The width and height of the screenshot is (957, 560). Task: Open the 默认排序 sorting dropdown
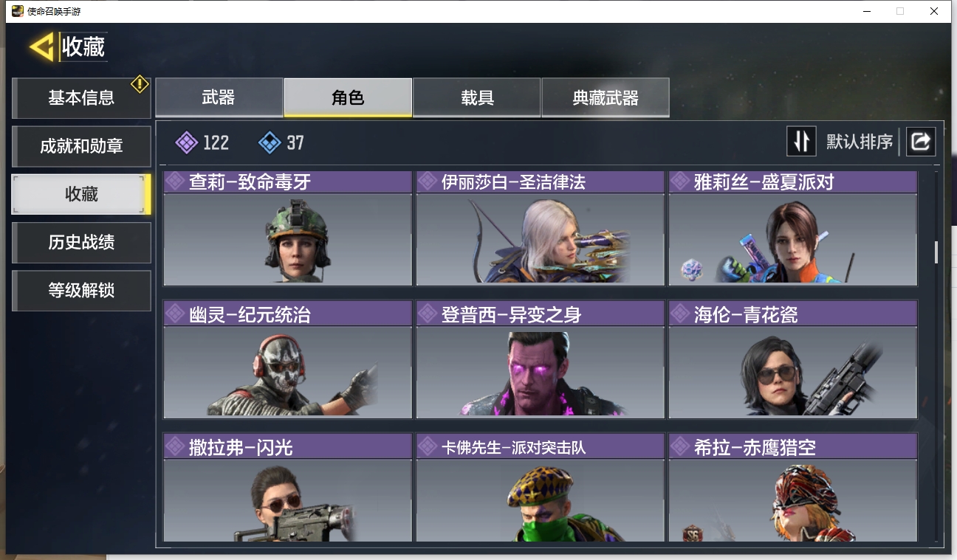(860, 142)
